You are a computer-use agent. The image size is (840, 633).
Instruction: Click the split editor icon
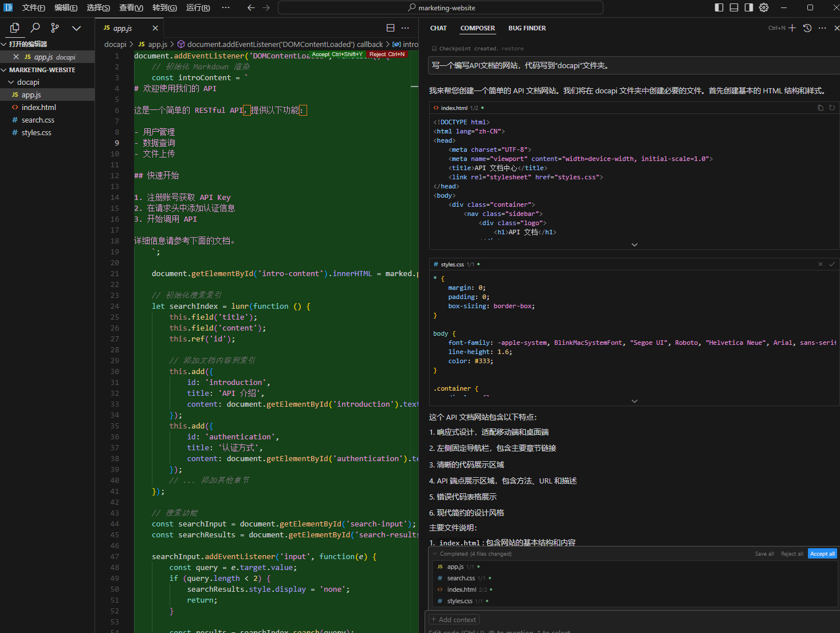click(390, 28)
